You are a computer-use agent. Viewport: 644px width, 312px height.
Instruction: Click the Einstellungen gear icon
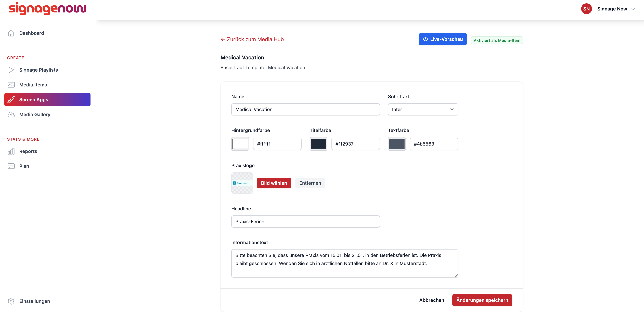[x=11, y=301]
